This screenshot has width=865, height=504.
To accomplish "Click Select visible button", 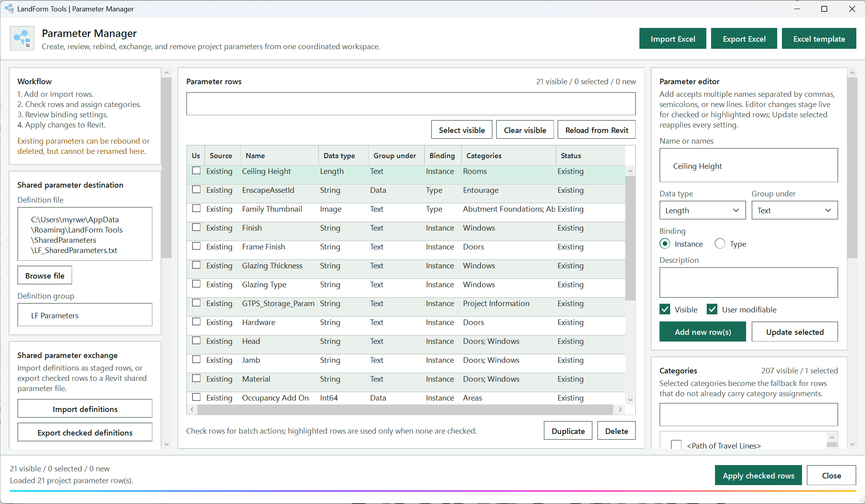I will click(x=461, y=130).
